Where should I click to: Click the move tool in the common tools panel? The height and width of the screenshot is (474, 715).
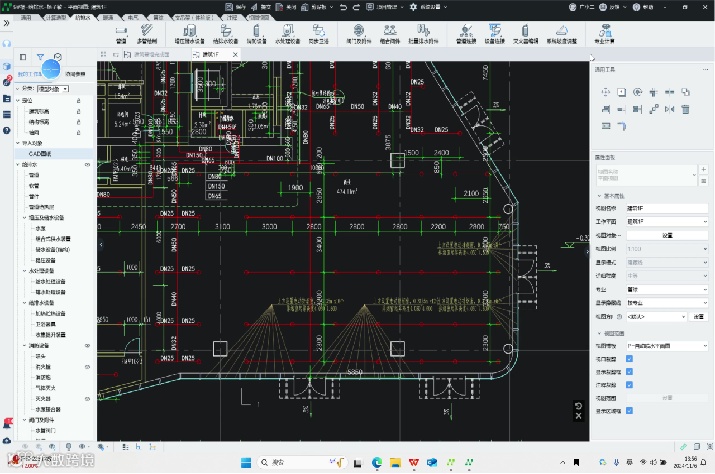click(x=604, y=91)
